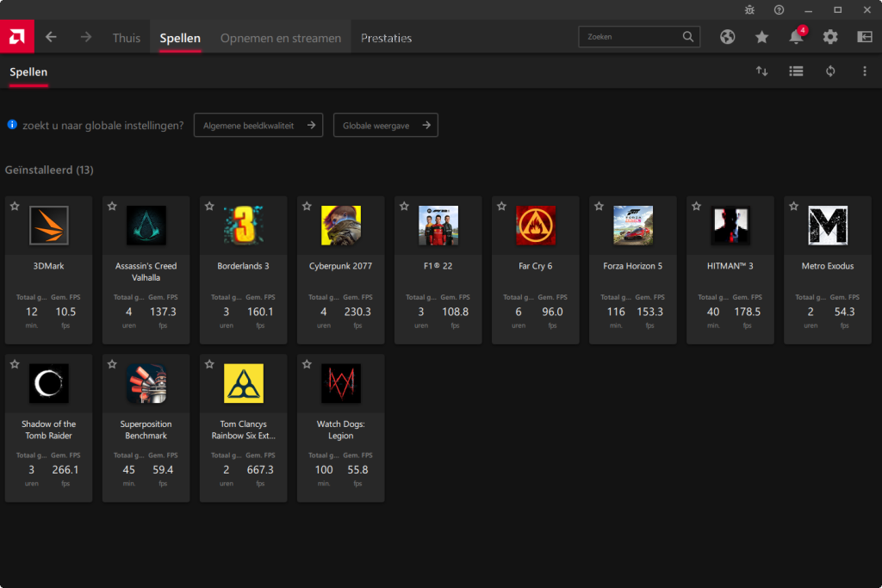Open favorites star in top bar
Image resolution: width=882 pixels, height=588 pixels.
coord(761,37)
